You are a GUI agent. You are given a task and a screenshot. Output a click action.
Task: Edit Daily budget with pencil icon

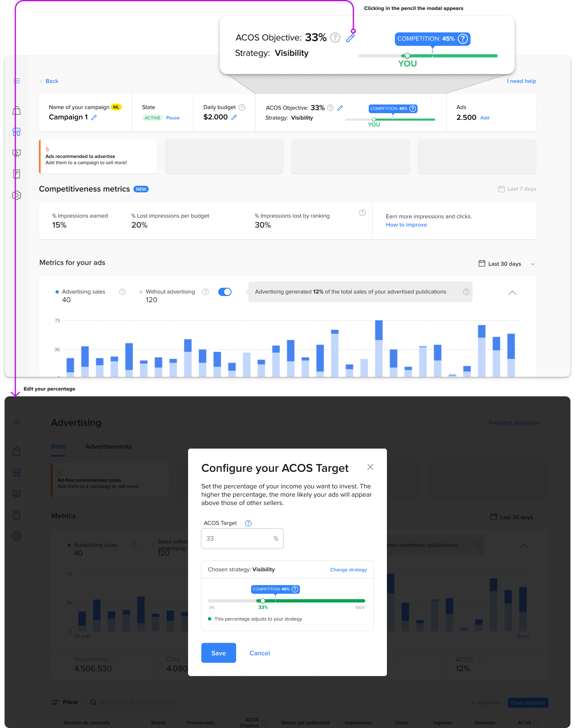coord(234,117)
